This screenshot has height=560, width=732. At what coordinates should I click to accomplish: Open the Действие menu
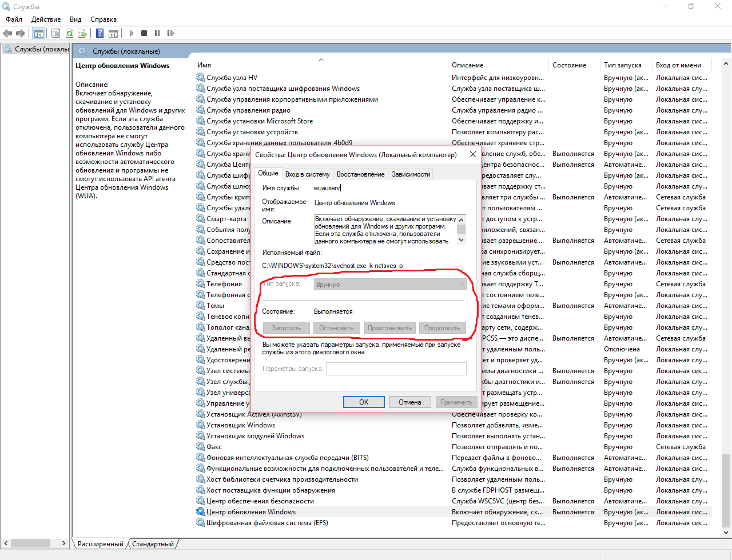[46, 19]
